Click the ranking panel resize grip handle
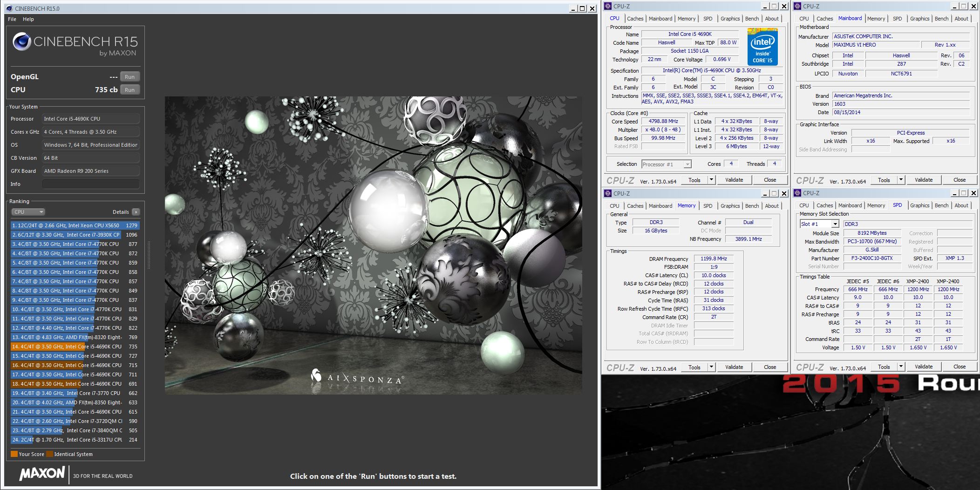This screenshot has height=490, width=980. [x=149, y=255]
